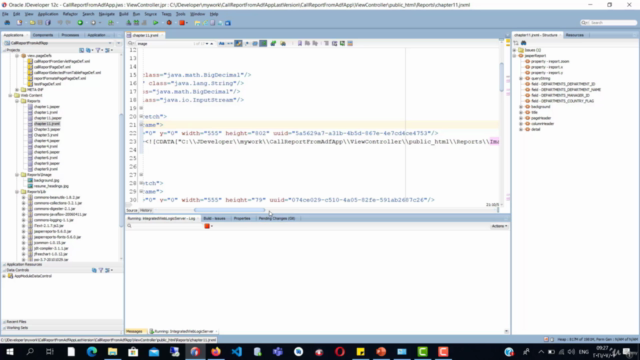Image resolution: width=640 pixels, height=360 pixels.
Task: Click the Undo arrow in main toolbar
Action: (60, 23)
